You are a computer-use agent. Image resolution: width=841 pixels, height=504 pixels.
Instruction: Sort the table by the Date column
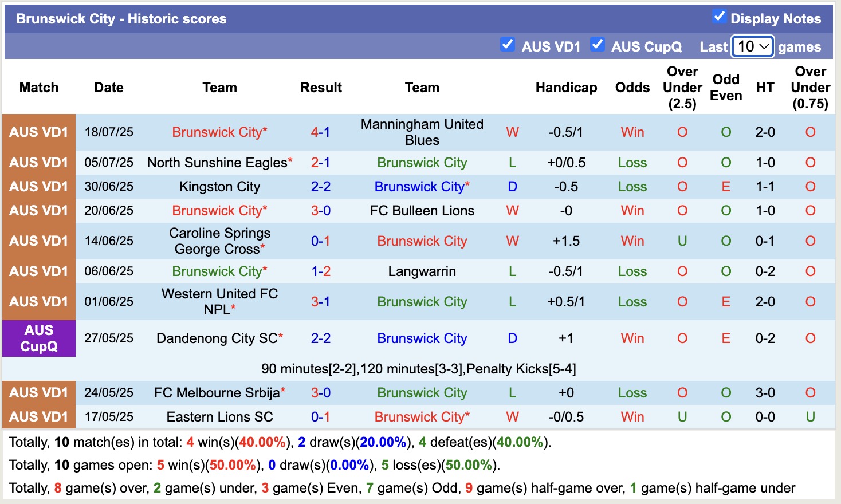[x=108, y=87]
